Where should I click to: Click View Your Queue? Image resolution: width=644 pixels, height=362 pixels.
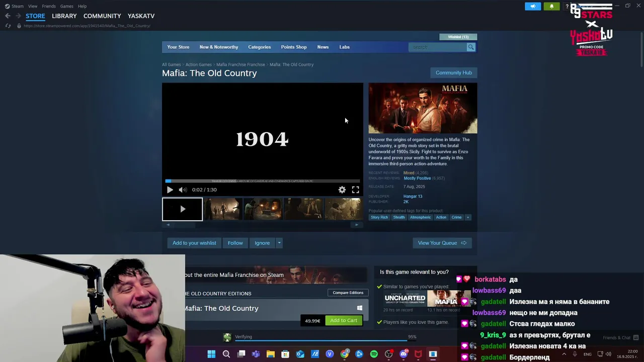click(x=442, y=243)
